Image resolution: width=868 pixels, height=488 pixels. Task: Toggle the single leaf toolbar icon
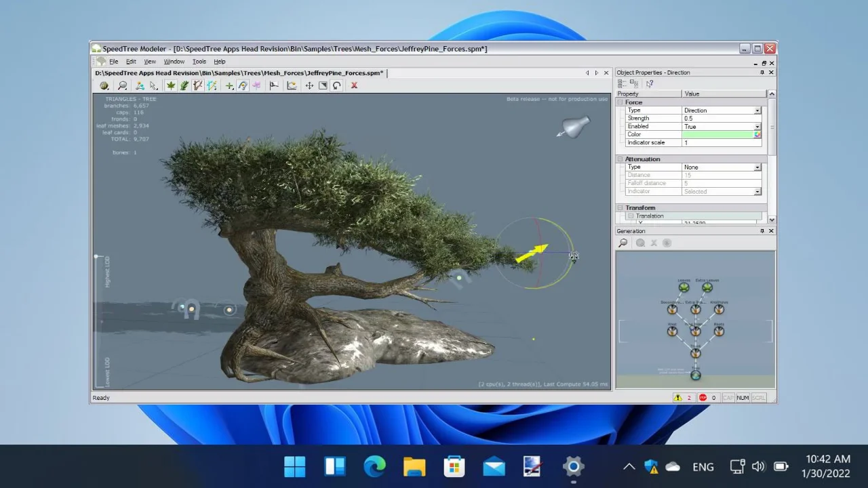pyautogui.click(x=171, y=85)
